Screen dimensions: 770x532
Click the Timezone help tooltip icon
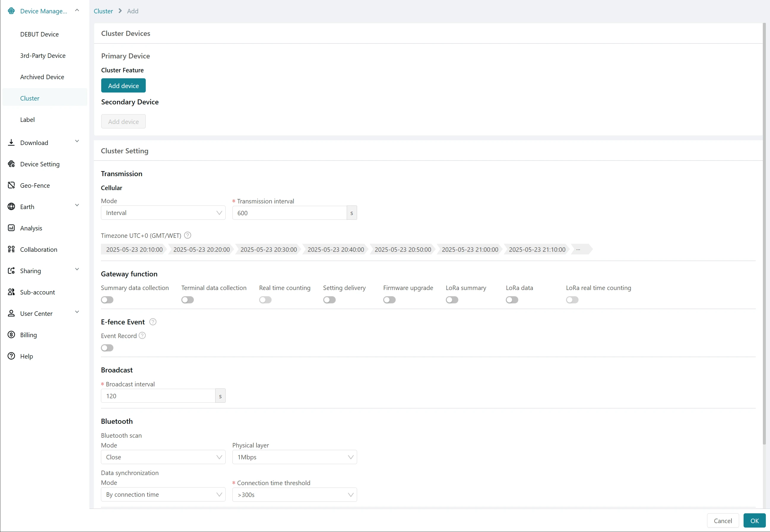[188, 235]
